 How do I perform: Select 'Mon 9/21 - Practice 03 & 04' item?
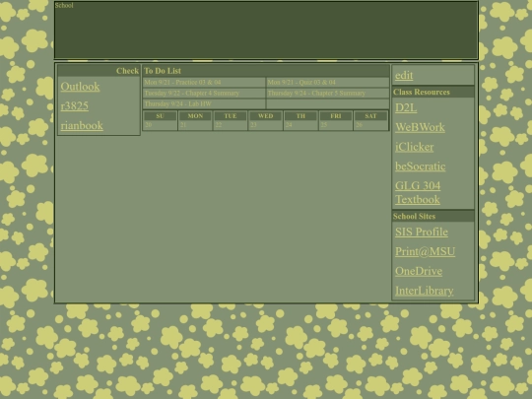[x=204, y=83]
